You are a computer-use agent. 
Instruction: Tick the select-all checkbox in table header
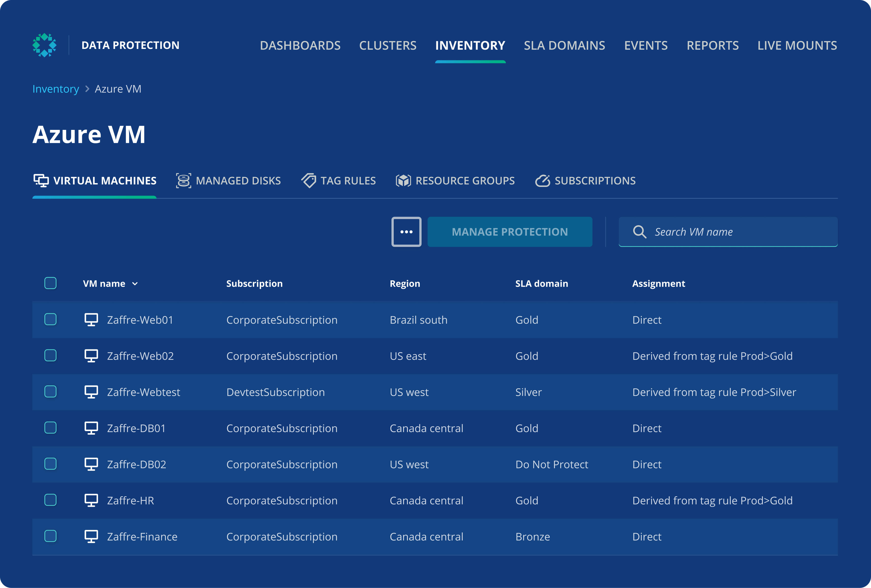click(50, 283)
